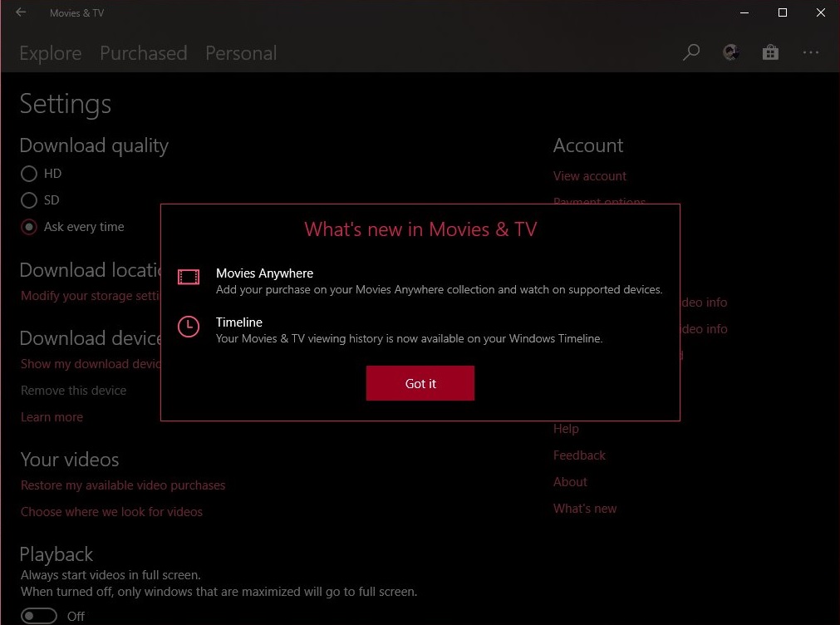Click Choose where we look for videos
This screenshot has height=625, width=840.
click(x=111, y=512)
